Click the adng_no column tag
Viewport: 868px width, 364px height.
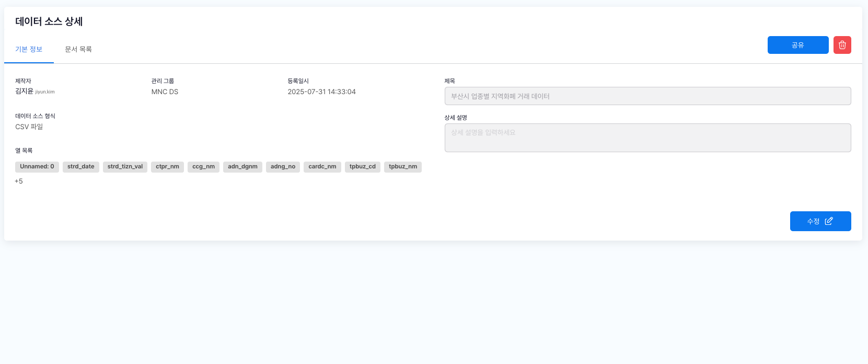tap(283, 167)
